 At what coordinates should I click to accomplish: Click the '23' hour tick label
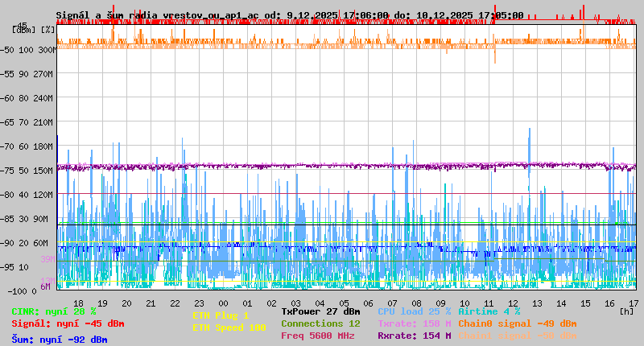coord(199,303)
